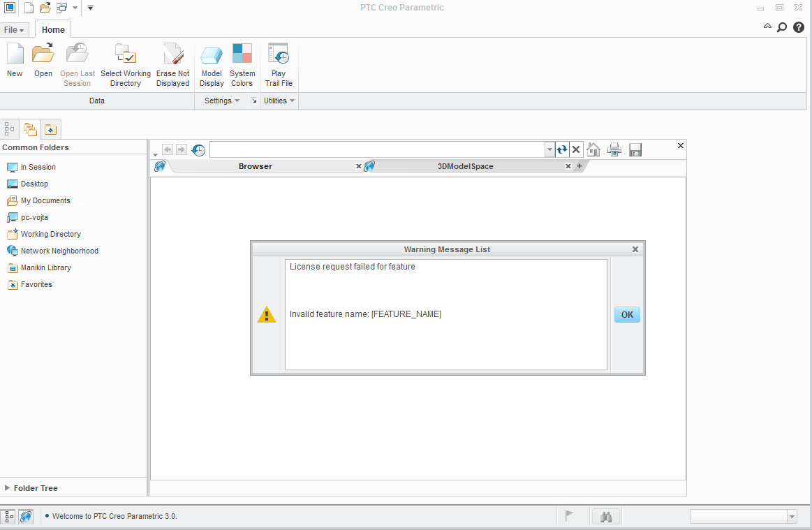Go back in the embedded browser
Image resolution: width=812 pixels, height=530 pixels.
point(168,149)
